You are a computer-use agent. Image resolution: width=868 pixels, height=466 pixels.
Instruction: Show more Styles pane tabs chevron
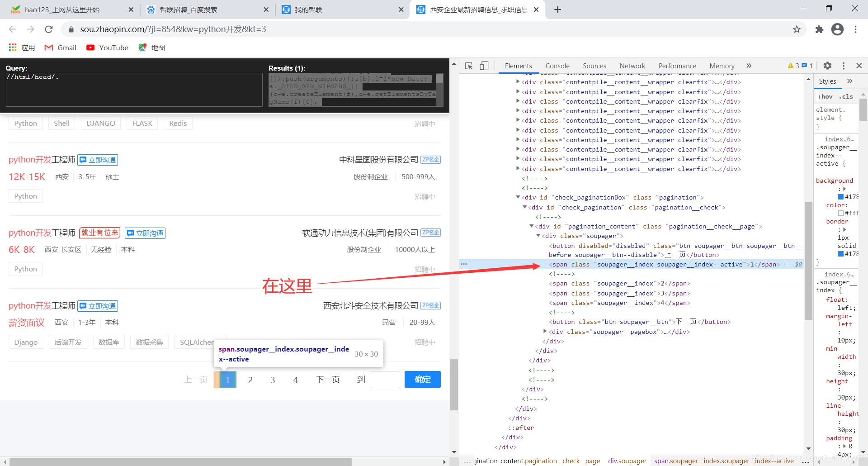pos(849,81)
